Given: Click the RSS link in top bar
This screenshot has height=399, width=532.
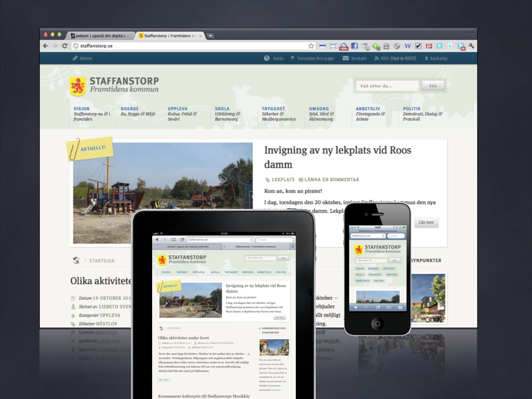Looking at the screenshot, I should click(395, 58).
